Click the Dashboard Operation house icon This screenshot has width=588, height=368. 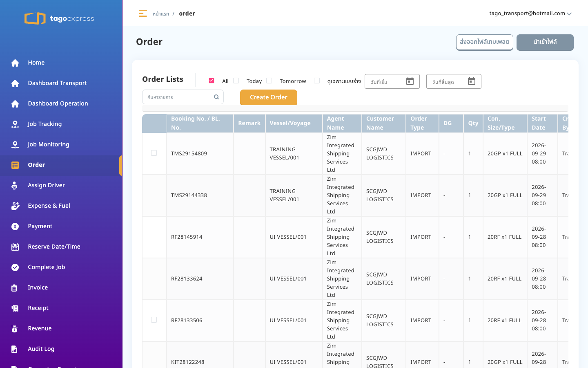click(x=15, y=103)
